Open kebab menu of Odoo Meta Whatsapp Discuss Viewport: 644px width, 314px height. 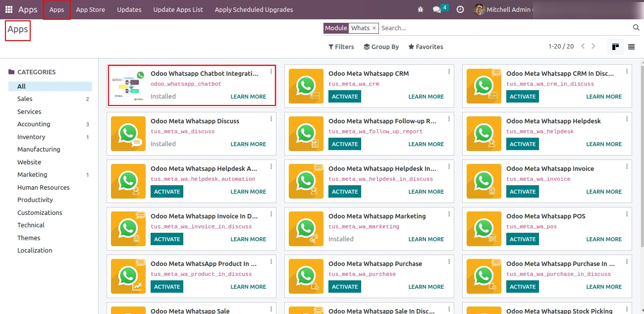click(271, 119)
